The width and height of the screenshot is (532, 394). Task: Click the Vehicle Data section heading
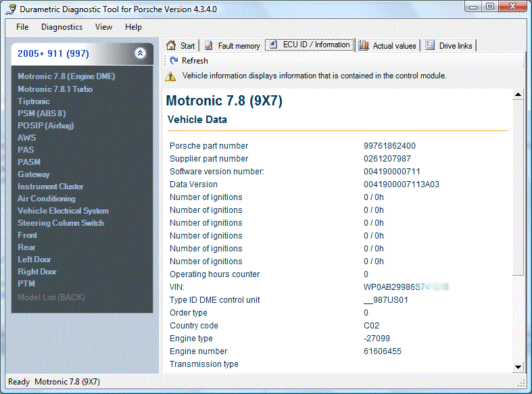pyautogui.click(x=197, y=120)
